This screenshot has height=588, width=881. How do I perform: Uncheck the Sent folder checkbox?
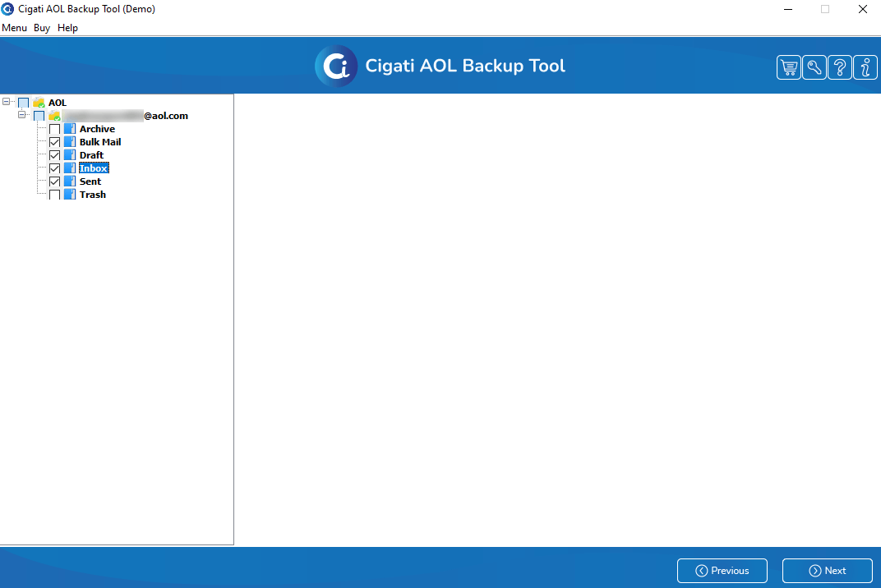[54, 181]
